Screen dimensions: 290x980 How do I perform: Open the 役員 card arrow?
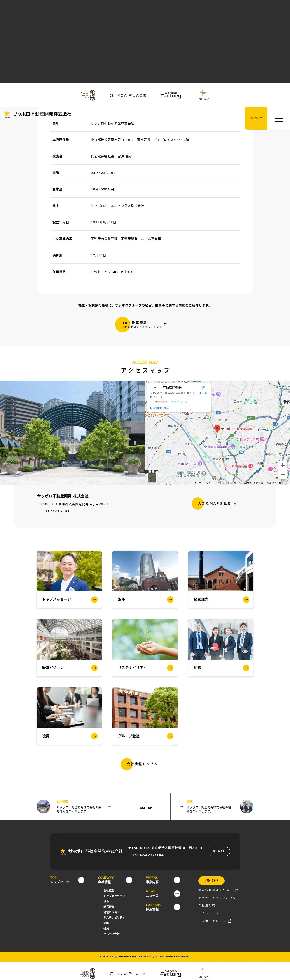tap(94, 736)
